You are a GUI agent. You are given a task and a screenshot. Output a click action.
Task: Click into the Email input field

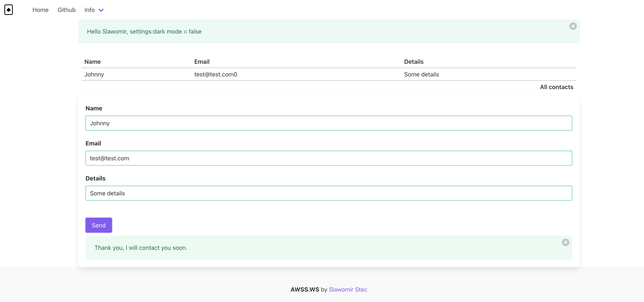click(x=329, y=158)
